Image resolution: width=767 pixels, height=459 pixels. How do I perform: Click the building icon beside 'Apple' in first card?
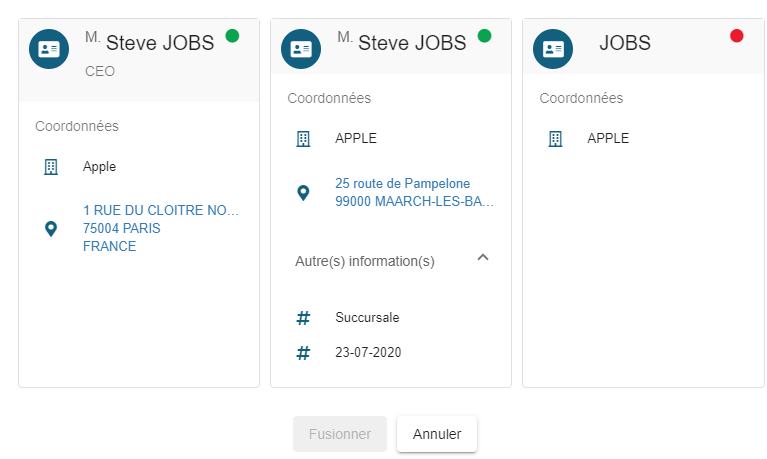51,167
